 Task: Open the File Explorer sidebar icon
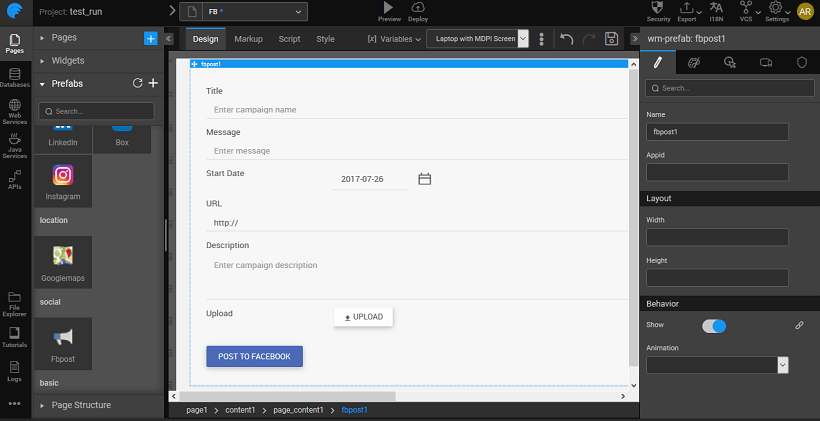tap(15, 301)
